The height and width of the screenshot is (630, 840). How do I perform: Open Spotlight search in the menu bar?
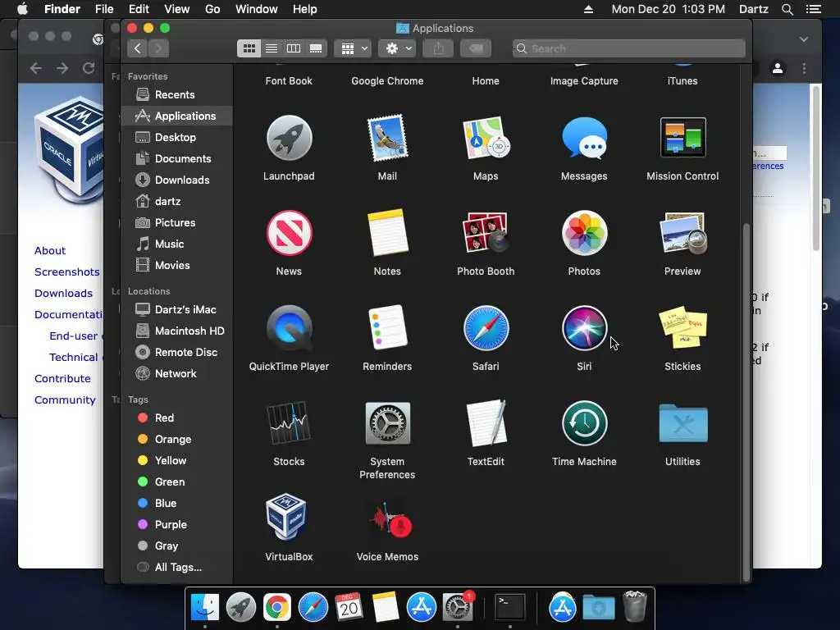(x=787, y=9)
